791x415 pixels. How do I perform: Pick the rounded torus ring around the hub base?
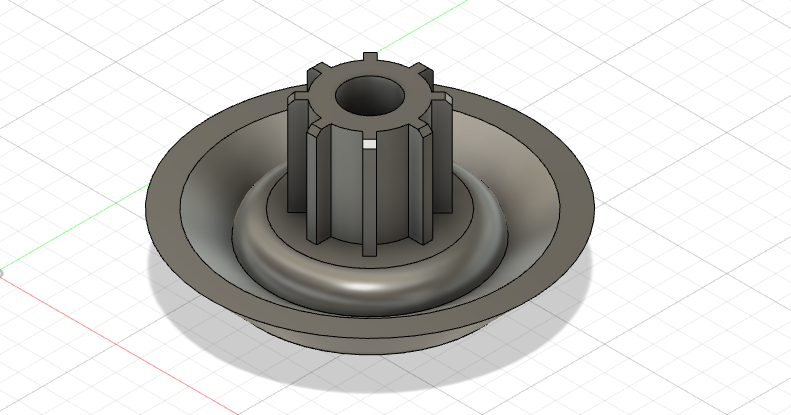pos(368,287)
